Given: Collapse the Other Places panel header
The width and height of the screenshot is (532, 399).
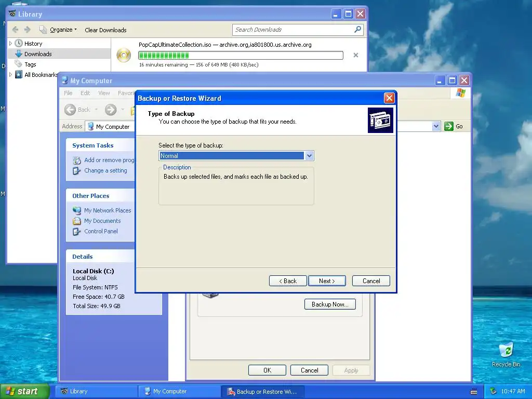Looking at the screenshot, I should tap(100, 196).
